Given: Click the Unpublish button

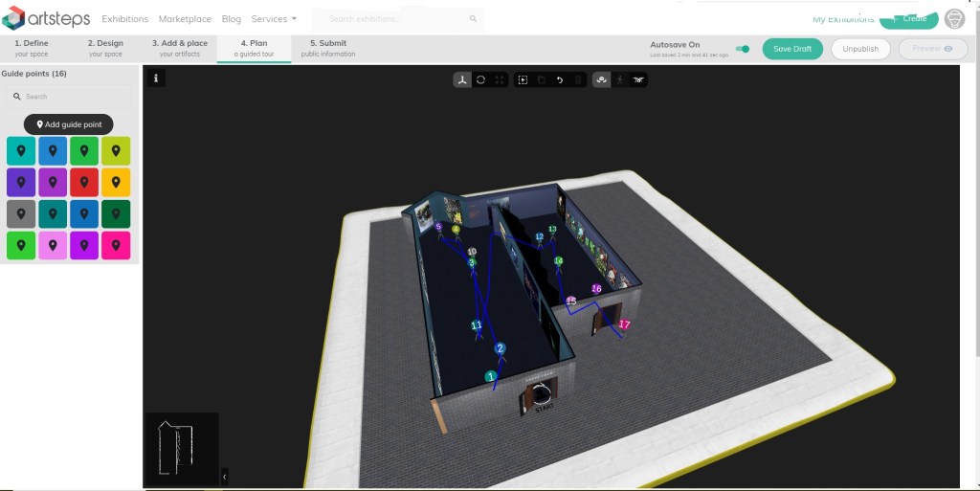Looking at the screenshot, I should 860,49.
